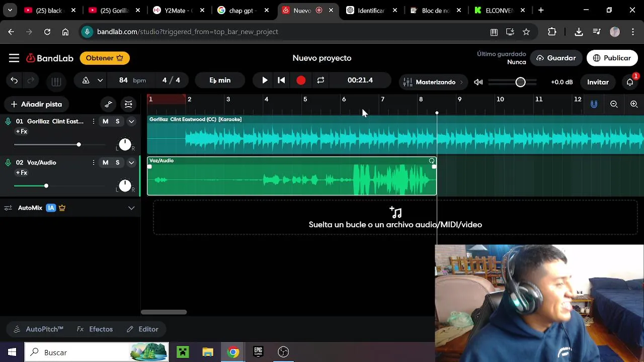Viewport: 644px width, 362px height.
Task: Click the loop handle on Voz/Audio clip
Action: (432, 161)
